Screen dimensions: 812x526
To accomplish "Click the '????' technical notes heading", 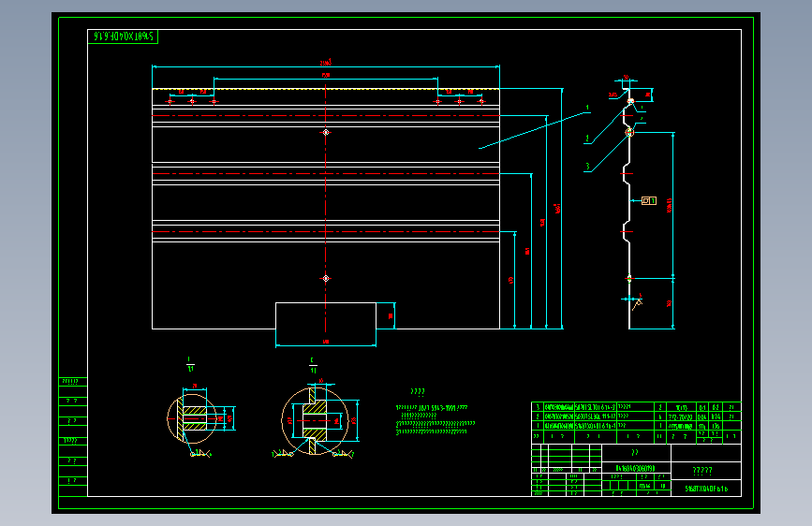I will click(x=418, y=392).
